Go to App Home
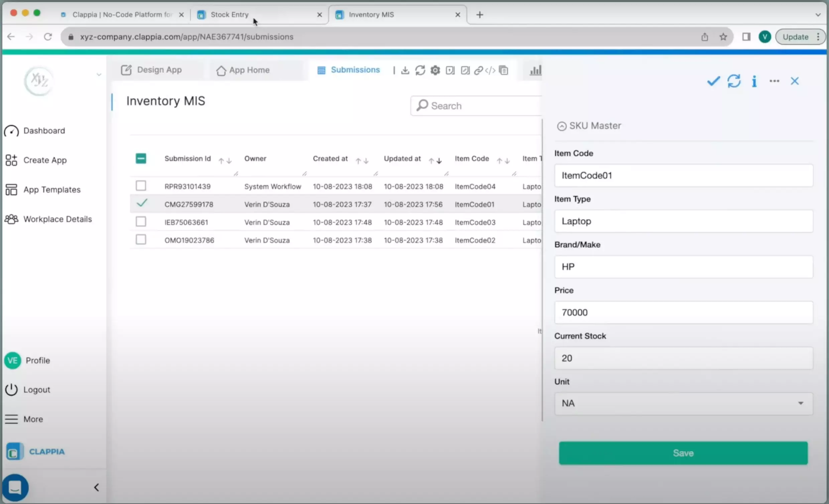Screen dimensions: 829x504 pyautogui.click(x=249, y=70)
